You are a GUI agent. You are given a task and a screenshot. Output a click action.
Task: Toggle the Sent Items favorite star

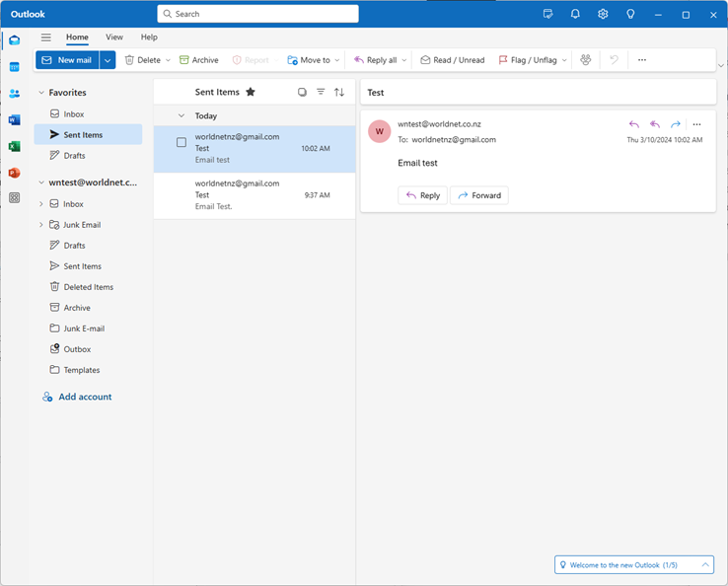coord(251,92)
